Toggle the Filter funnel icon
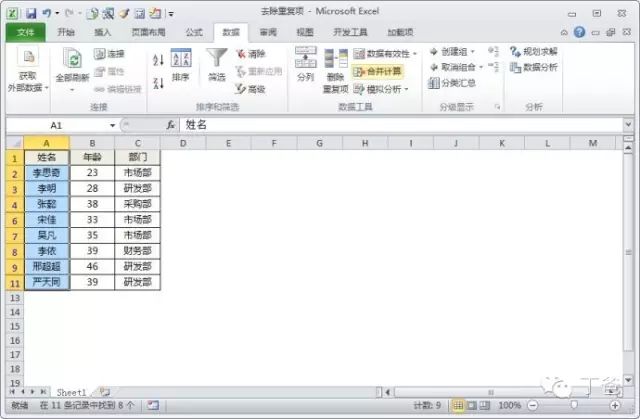Screen dimensions: 640x419 coord(216,58)
